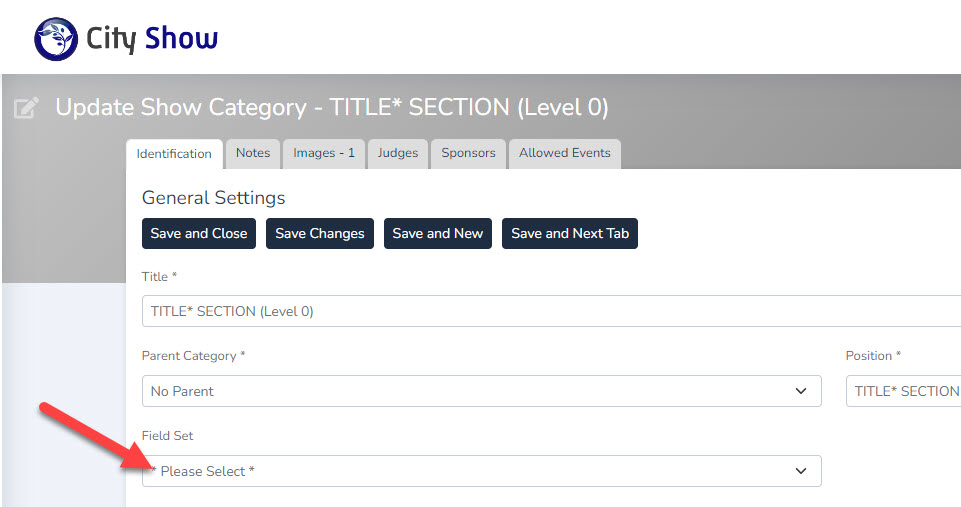This screenshot has width=961, height=507.
Task: Click the City Show brand name text
Action: (152, 39)
